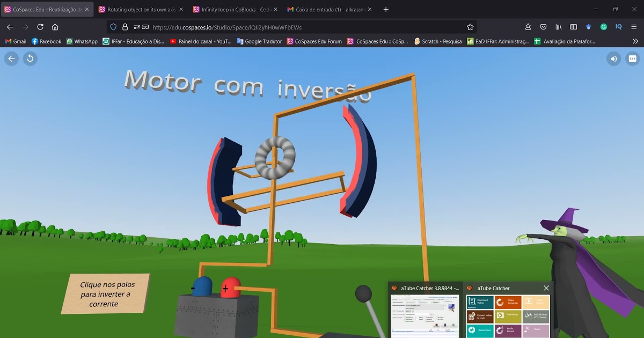Open the code viewer icon
Image resolution: width=644 pixels, height=338 pixels.
tap(632, 58)
